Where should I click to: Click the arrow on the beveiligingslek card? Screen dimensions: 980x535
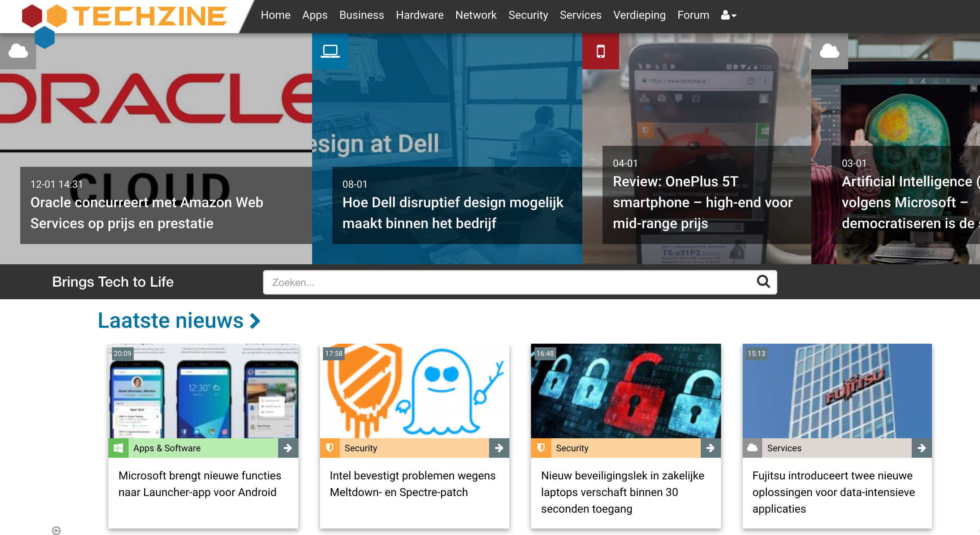pos(711,448)
